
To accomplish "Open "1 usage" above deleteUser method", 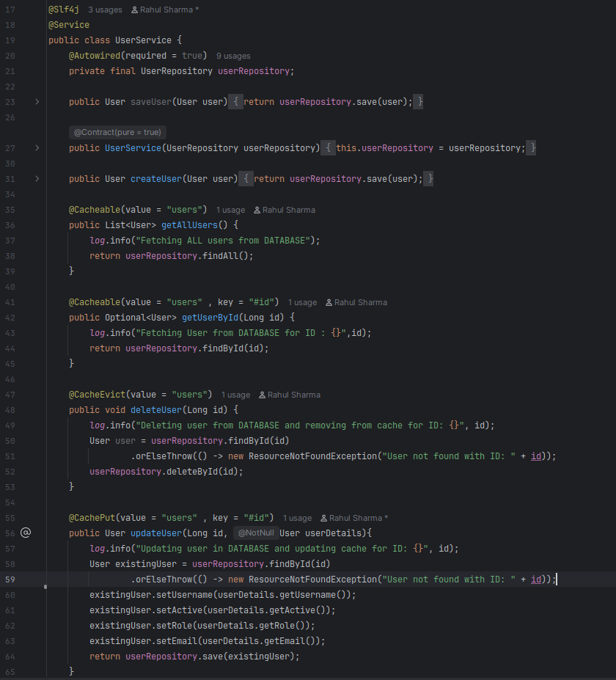I will [x=235, y=395].
